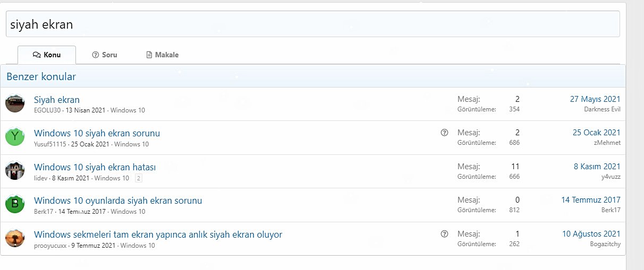Image resolution: width=644 pixels, height=270 pixels.
Task: Open "Windows 10 siyah ekran hatası" thread
Action: click(95, 167)
